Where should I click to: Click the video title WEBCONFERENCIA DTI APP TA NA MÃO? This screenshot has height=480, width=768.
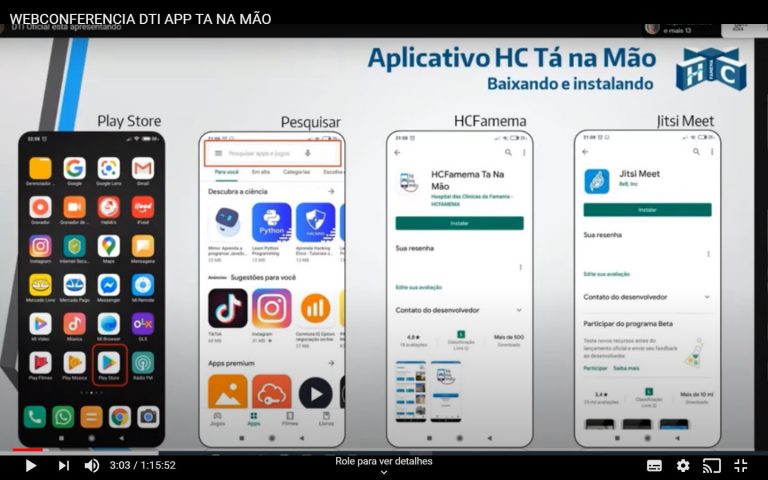140,19
